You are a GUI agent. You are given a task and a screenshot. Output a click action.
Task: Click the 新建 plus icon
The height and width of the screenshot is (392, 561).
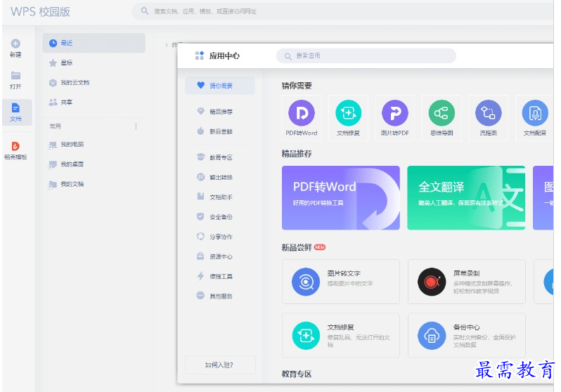coord(15,44)
